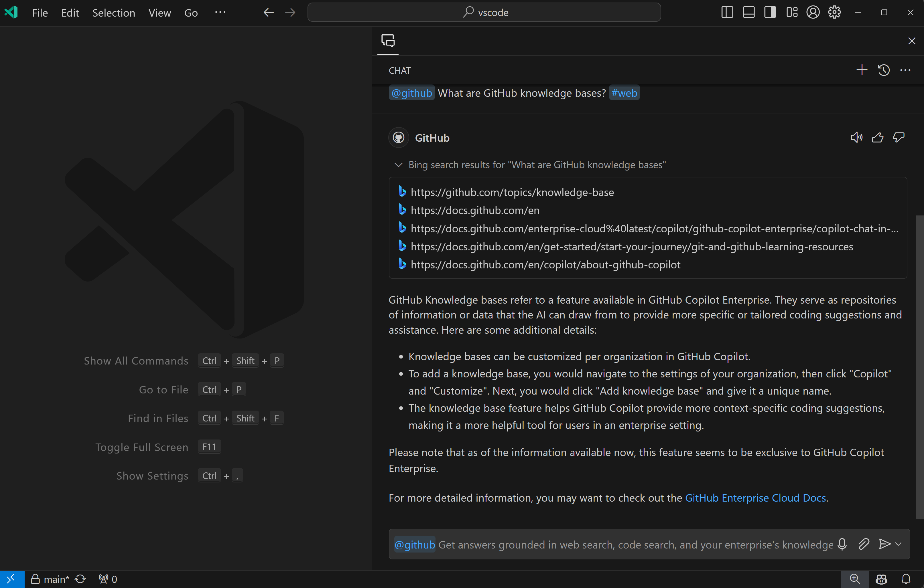
Task: Toggle the secondary side bar
Action: click(x=770, y=12)
